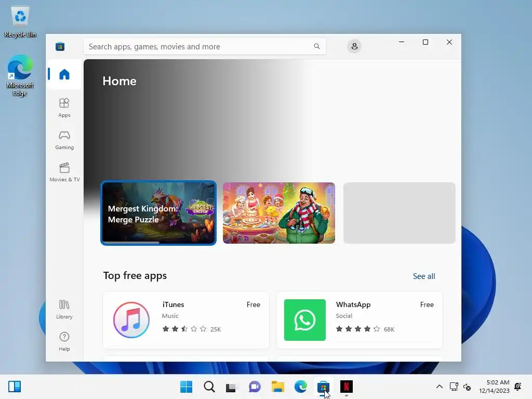Screen dimensions: 532x399
Task: Click the Free label on the iTunes card
Action: [254, 304]
